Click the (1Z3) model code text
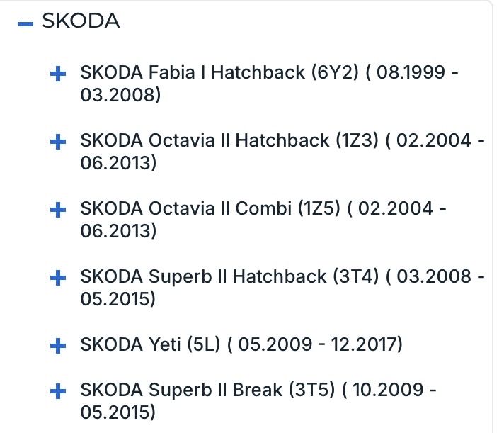Screen dimensions: 504x433 (357, 141)
